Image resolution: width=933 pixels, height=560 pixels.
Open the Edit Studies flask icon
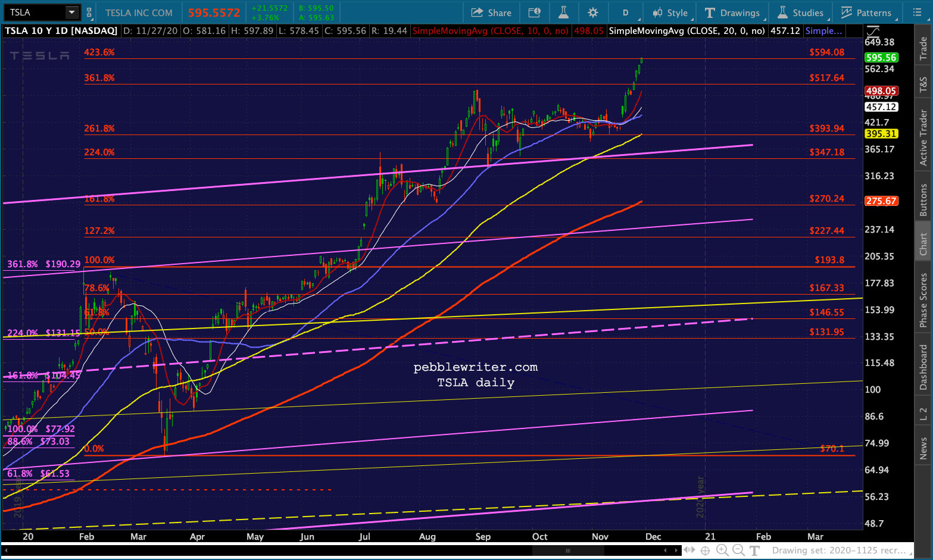pos(563,12)
